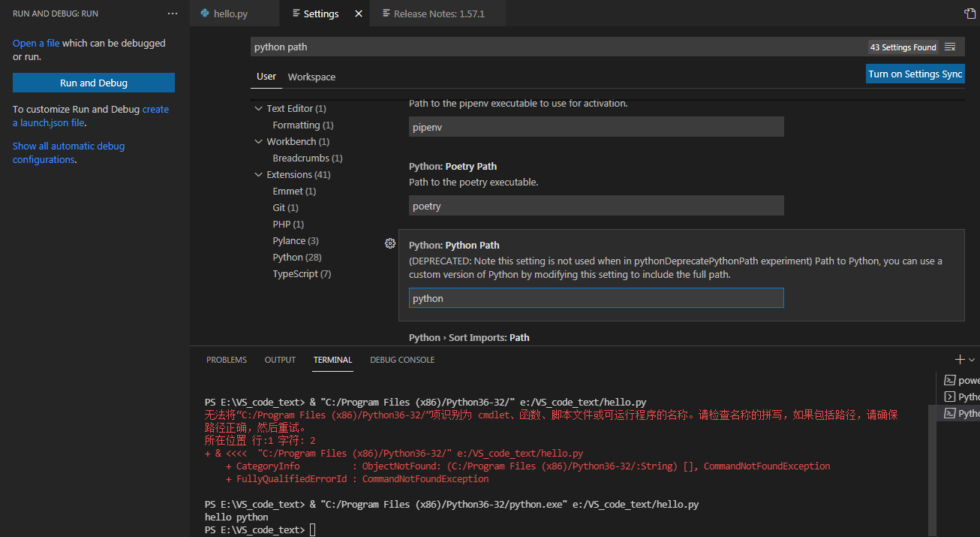This screenshot has height=537, width=980.
Task: Click the 'Python: Poetry Path' heading
Action: [x=452, y=167]
